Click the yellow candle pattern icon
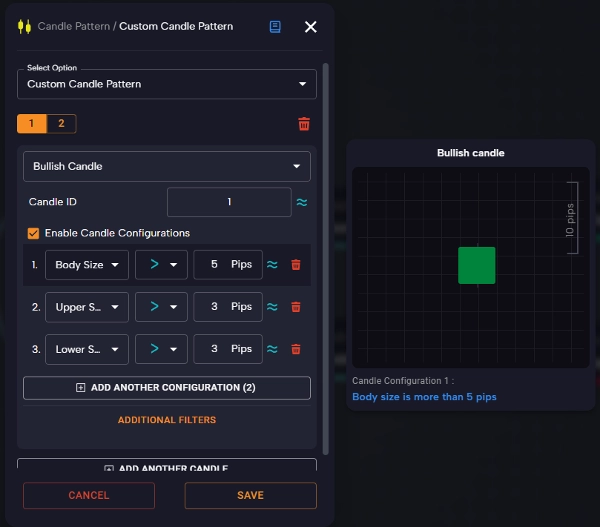600x527 pixels. coord(24,26)
